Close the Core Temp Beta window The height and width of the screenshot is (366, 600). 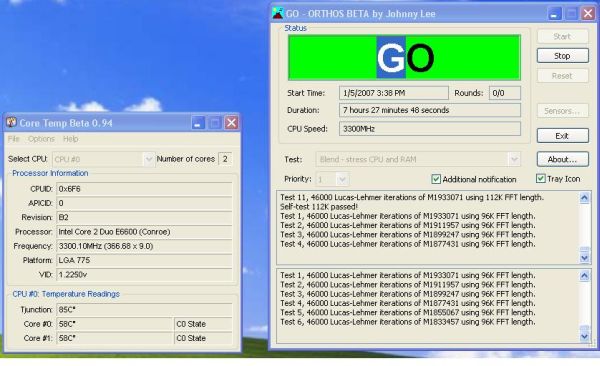[x=231, y=123]
